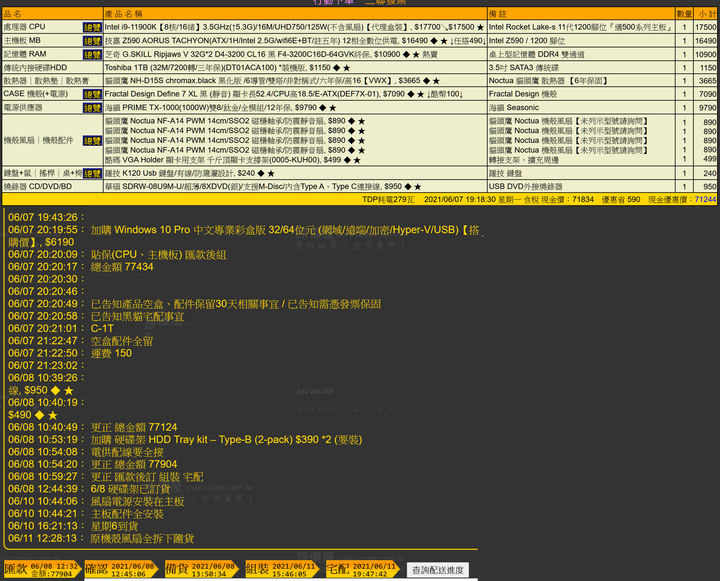Click the 6/8 硬碟架已訂貨 log entry
The width and height of the screenshot is (720, 581).
pyautogui.click(x=130, y=489)
